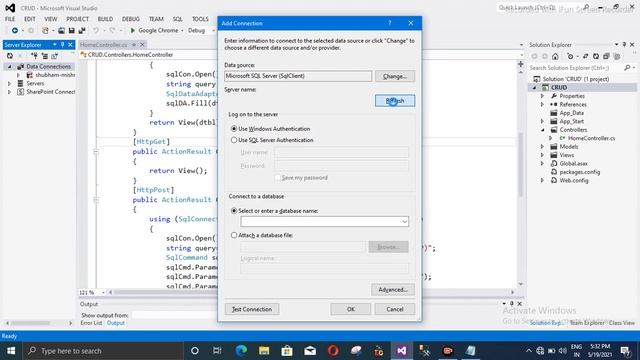Select Use Windows Authentication option

(234, 129)
